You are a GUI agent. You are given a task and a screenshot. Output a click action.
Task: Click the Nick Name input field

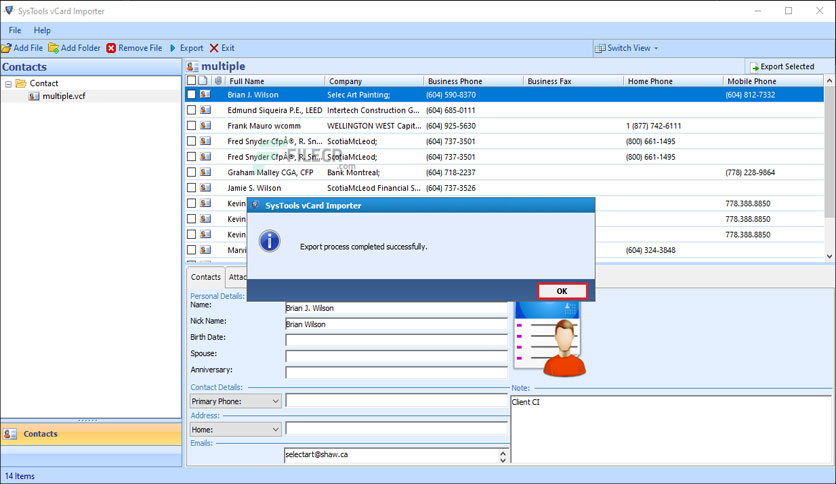[396, 324]
